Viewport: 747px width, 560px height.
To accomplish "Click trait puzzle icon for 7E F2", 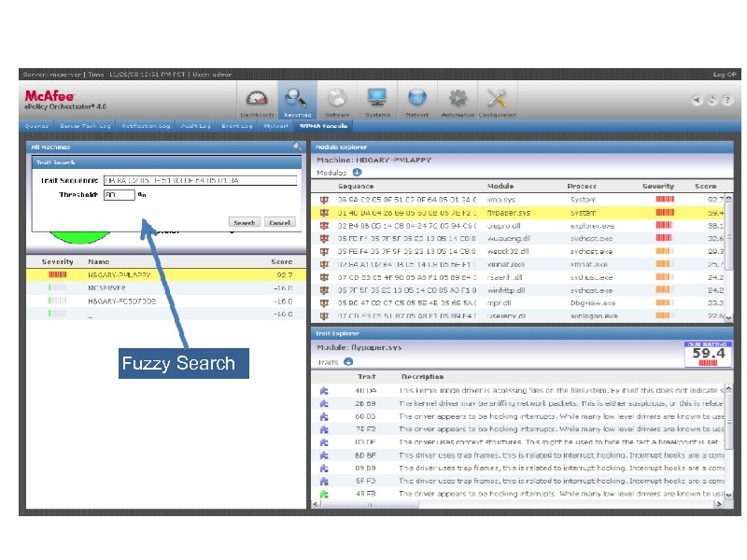I will click(324, 429).
